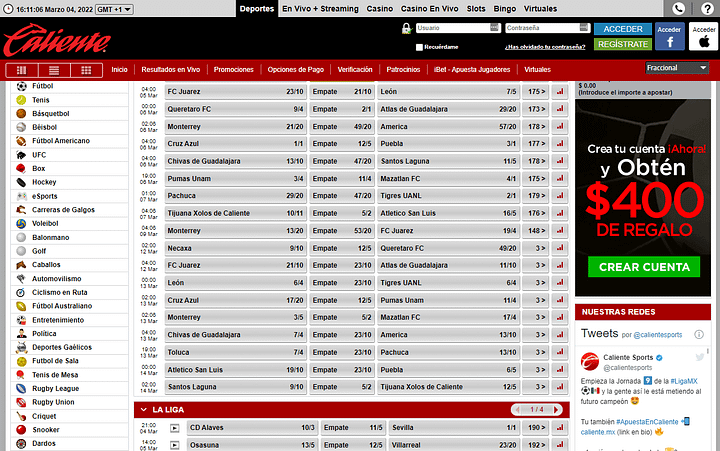The width and height of the screenshot is (720, 451).
Task: Select the grid layout view icon
Action: coord(86,70)
